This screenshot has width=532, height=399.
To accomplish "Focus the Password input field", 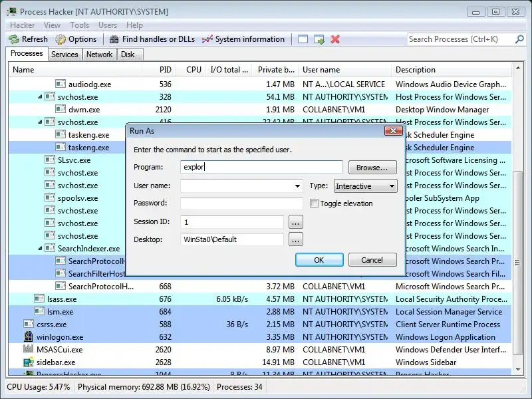I will point(241,203).
